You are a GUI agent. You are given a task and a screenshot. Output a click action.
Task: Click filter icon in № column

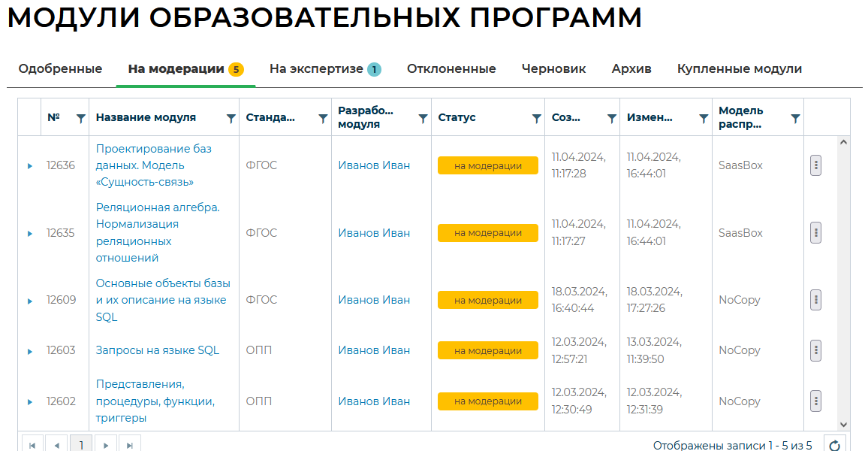coord(81,118)
